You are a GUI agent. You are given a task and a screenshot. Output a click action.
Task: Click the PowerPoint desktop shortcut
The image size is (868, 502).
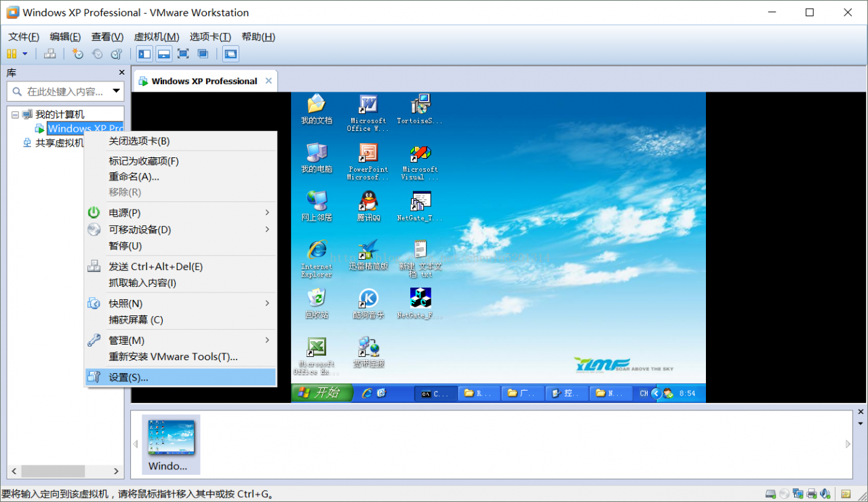coord(368,162)
